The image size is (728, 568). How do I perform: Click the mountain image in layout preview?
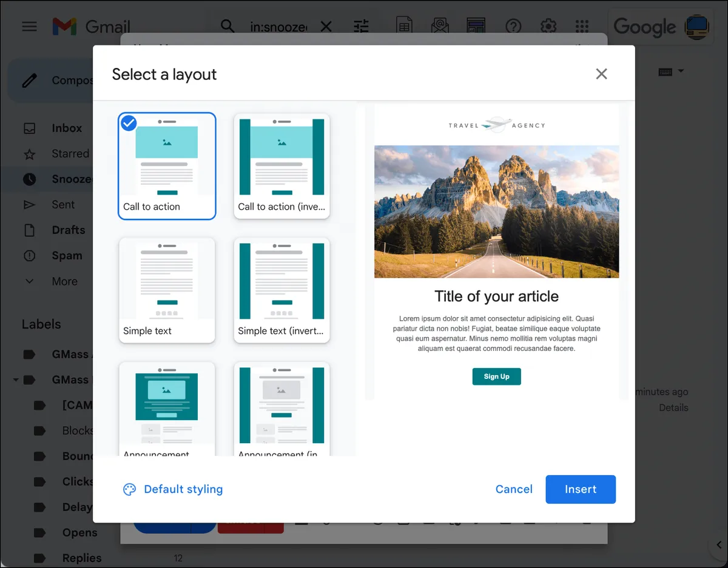pyautogui.click(x=496, y=212)
